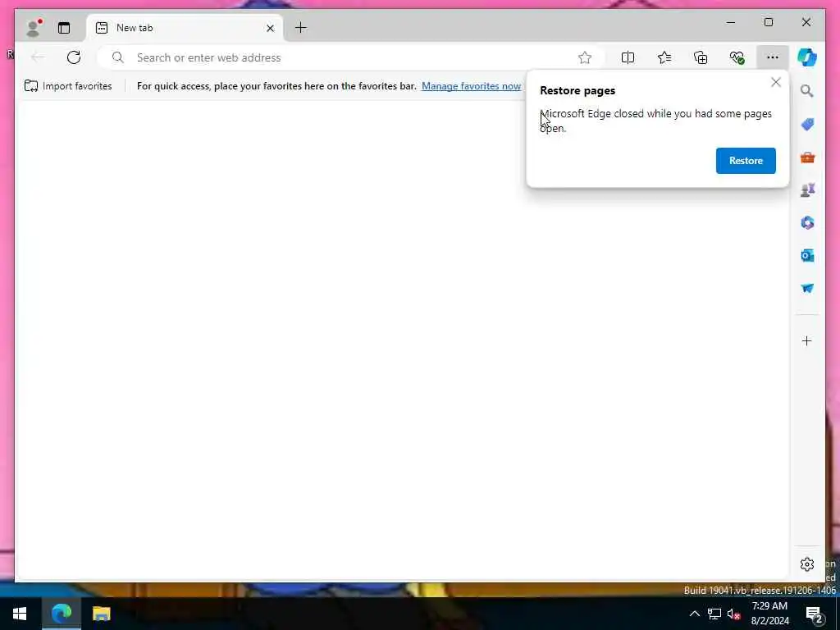Image resolution: width=840 pixels, height=630 pixels.
Task: Open Browser essentials heart icon
Action: (x=737, y=57)
